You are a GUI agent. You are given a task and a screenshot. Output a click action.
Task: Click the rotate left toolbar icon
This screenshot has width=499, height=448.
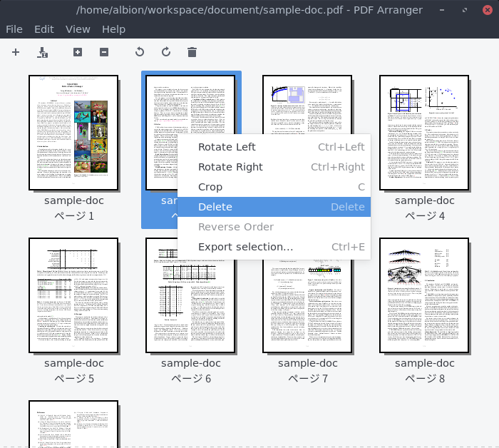[x=140, y=52]
